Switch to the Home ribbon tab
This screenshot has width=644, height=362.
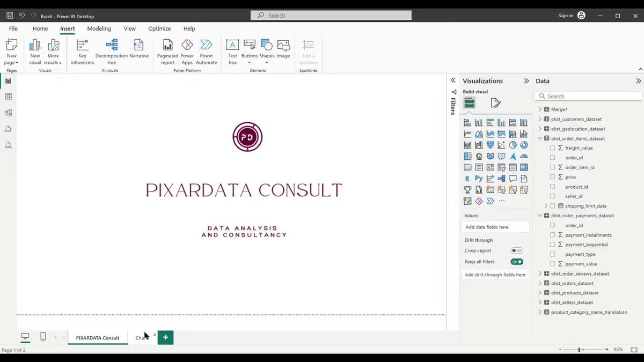(40, 28)
